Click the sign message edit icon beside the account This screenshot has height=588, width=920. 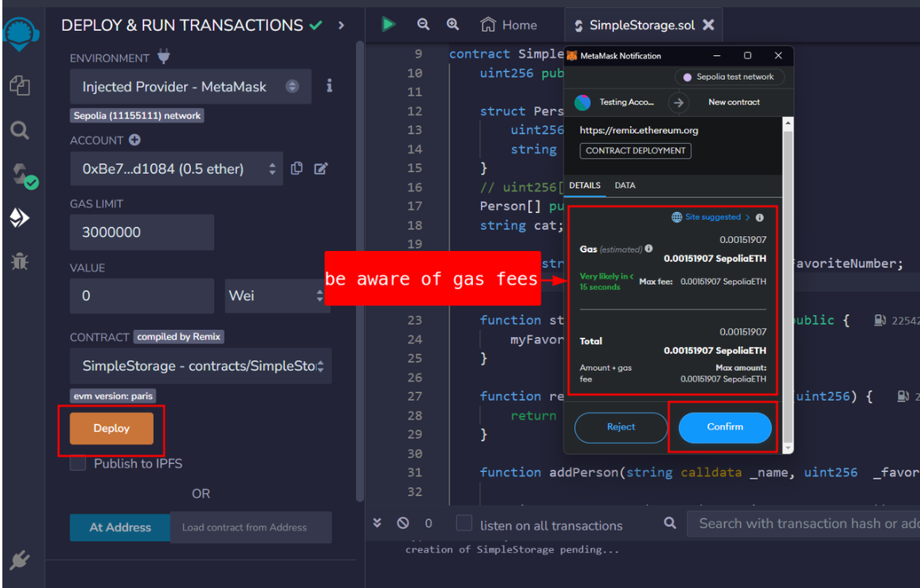[321, 169]
